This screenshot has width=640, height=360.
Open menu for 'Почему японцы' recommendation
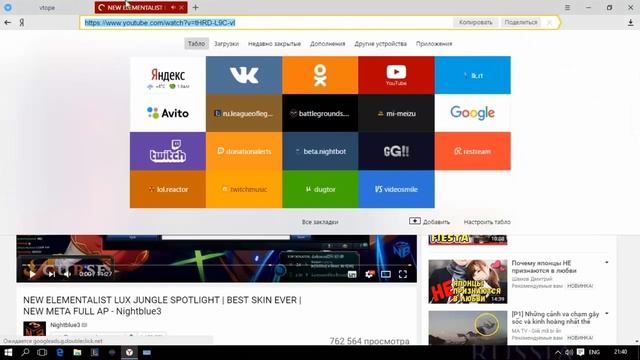tap(607, 262)
